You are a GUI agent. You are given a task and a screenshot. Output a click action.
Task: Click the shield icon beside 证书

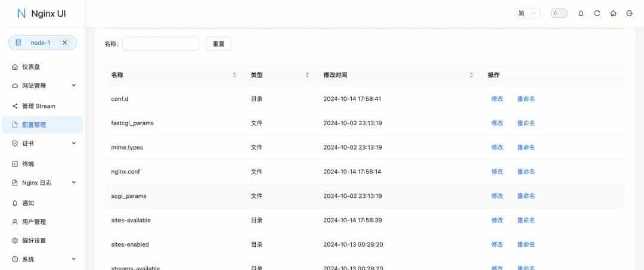tap(15, 143)
